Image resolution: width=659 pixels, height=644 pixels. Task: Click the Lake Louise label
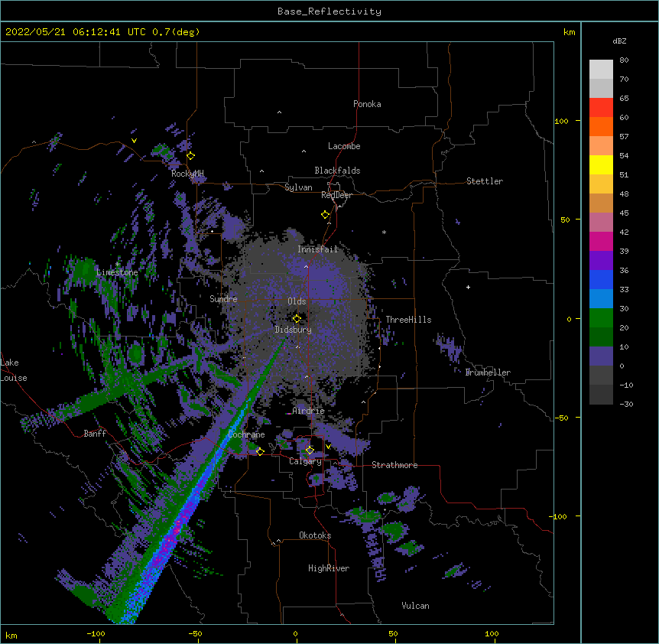14,370
